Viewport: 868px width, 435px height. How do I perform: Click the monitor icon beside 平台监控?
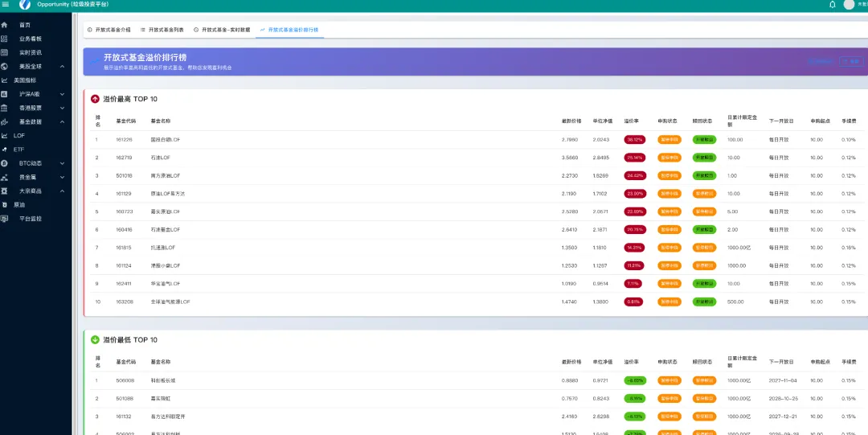5,219
